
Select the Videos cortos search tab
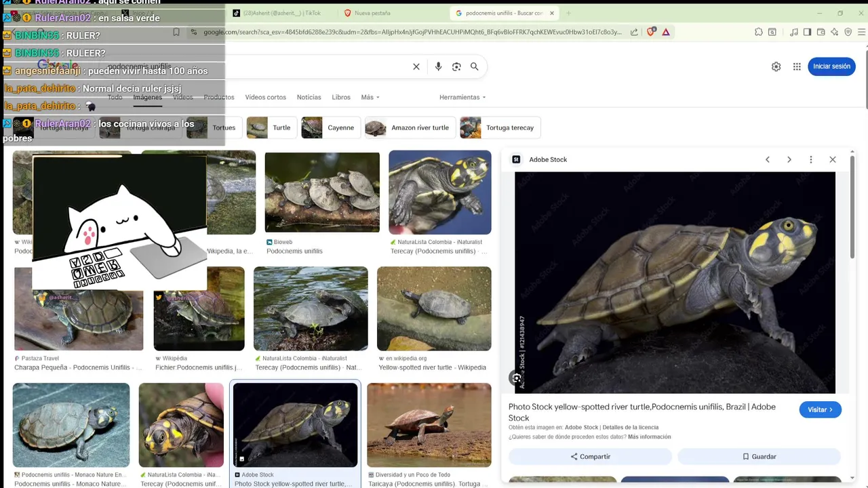[266, 97]
